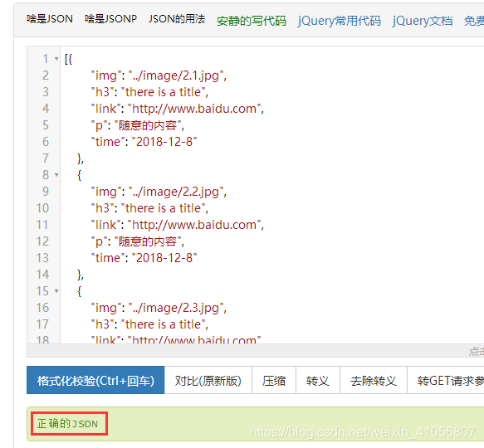Click line number 9 in the gutter
The height and width of the screenshot is (448, 484).
click(x=46, y=192)
